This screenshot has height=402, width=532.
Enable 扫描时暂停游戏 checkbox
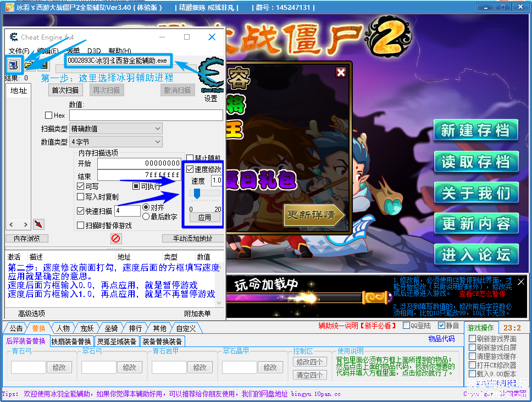(x=80, y=225)
